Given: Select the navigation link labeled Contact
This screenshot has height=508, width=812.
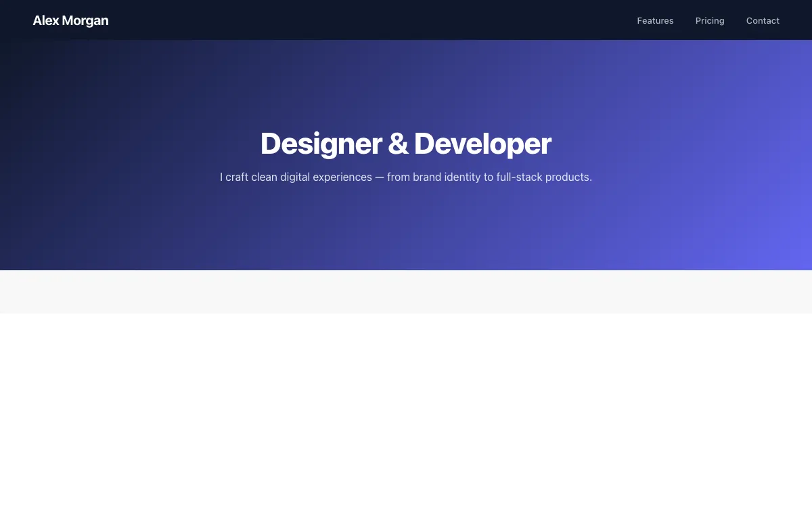Looking at the screenshot, I should tap(763, 20).
